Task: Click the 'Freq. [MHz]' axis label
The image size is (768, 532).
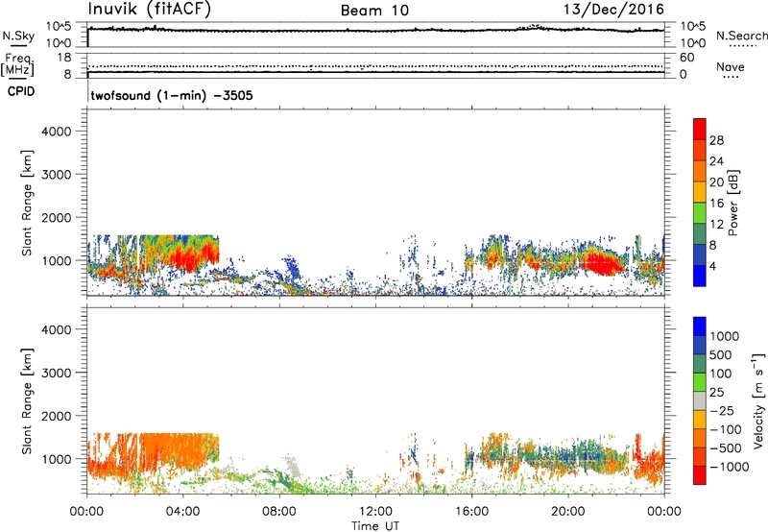Action: [17, 64]
